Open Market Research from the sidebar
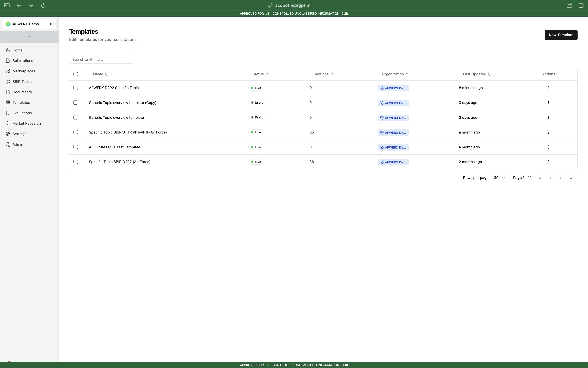This screenshot has height=368, width=588. click(26, 123)
